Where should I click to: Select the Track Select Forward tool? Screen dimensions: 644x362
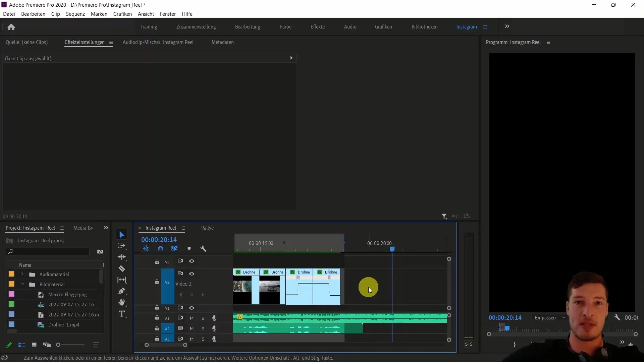pyautogui.click(x=122, y=246)
